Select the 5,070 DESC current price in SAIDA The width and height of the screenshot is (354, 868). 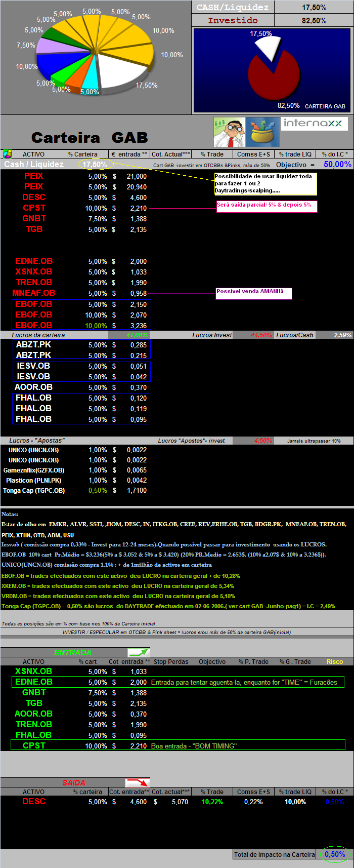click(180, 802)
